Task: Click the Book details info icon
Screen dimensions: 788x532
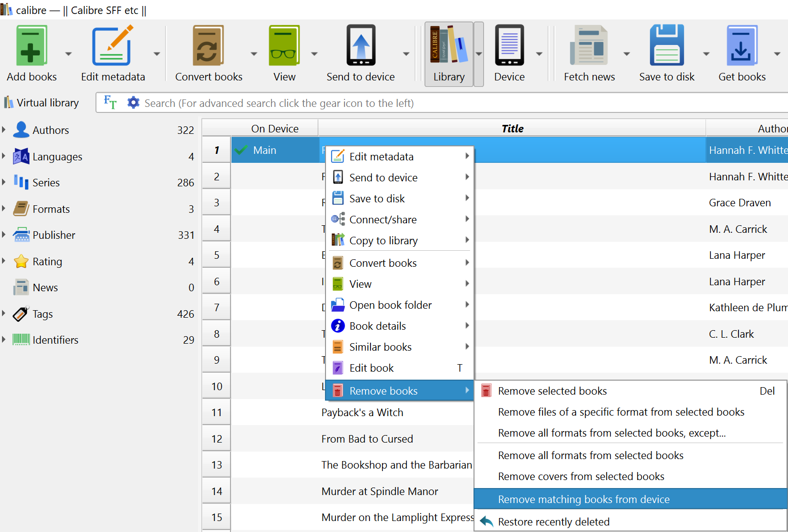Action: [338, 326]
